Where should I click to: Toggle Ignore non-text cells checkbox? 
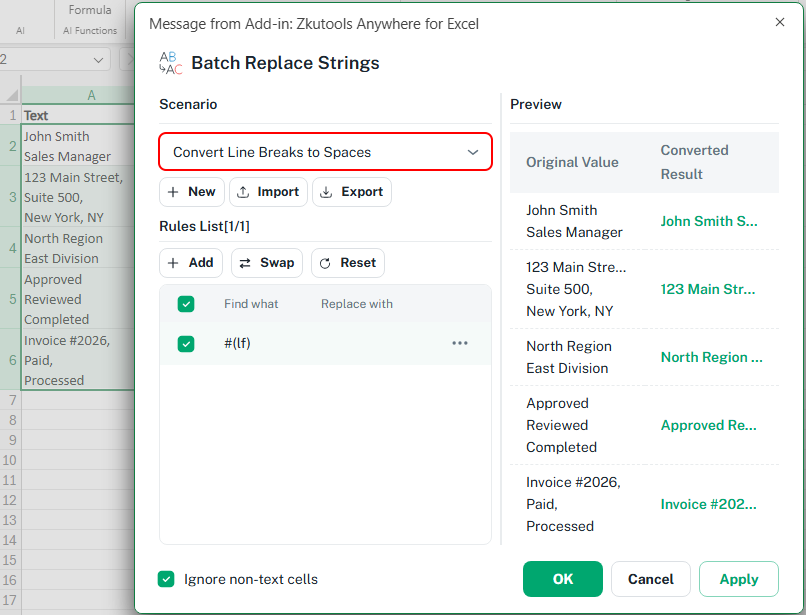click(166, 579)
